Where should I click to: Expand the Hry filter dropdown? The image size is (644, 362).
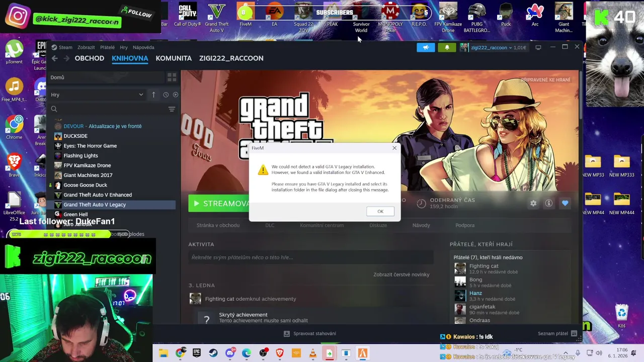coord(97,95)
